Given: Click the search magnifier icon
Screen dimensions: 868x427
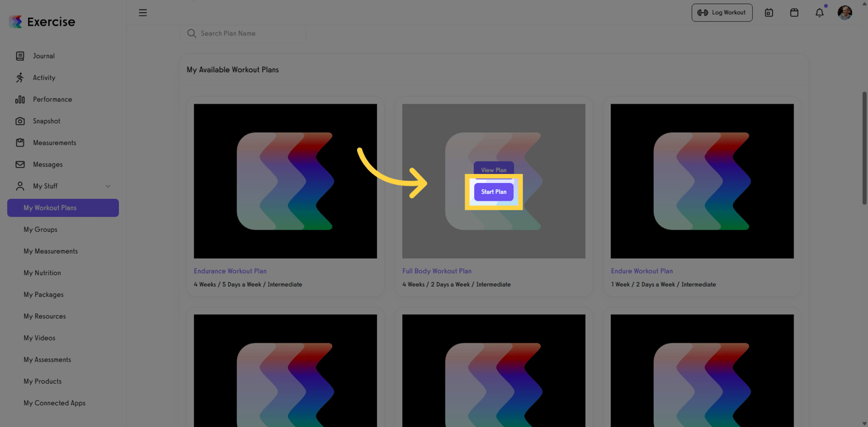Looking at the screenshot, I should pyautogui.click(x=191, y=33).
